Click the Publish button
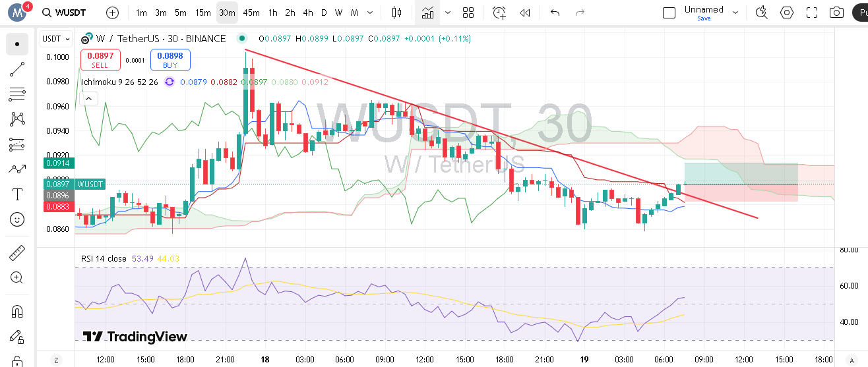Viewport: 868px width, 367px height. tap(859, 13)
